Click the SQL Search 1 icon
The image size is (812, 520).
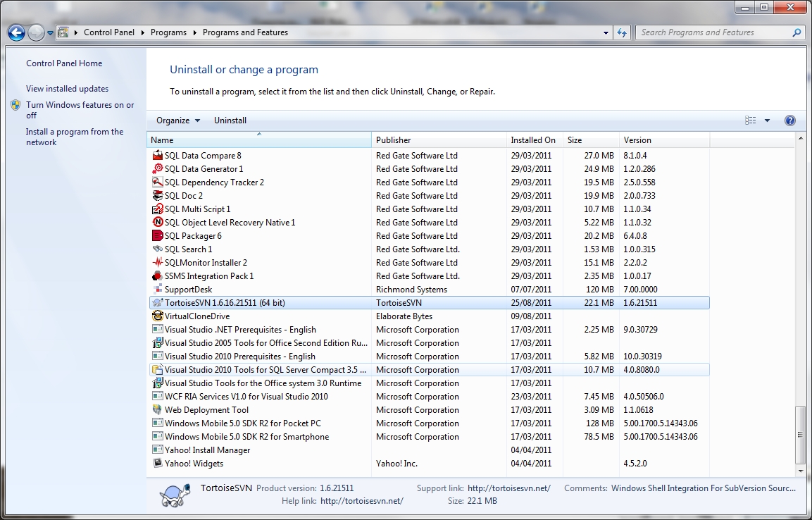pos(158,249)
